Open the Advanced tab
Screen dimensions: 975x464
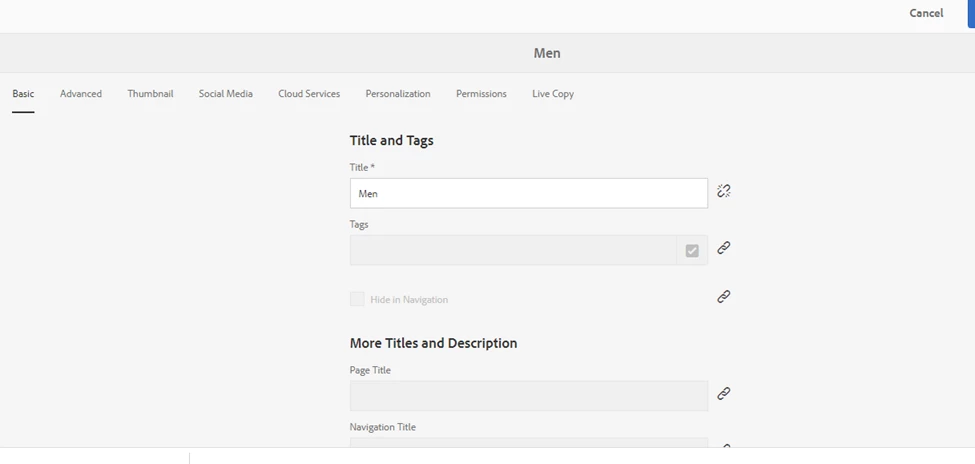[x=81, y=94]
